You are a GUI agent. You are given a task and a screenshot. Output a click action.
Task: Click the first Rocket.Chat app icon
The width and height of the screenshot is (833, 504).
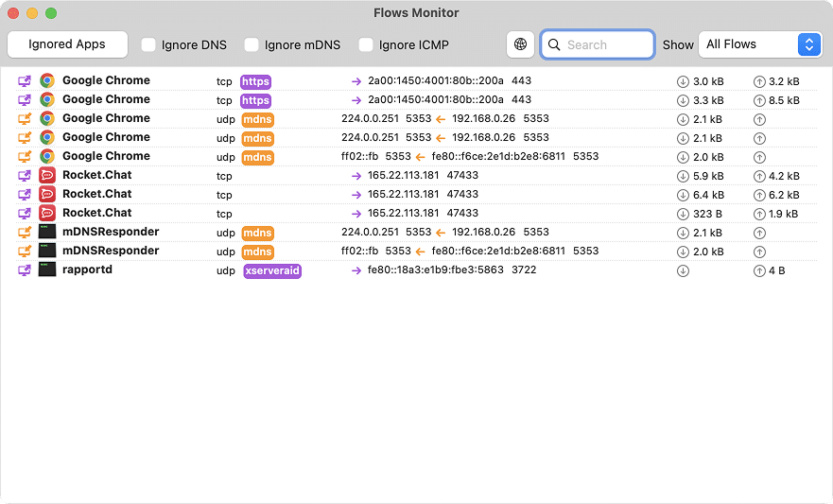coord(47,176)
